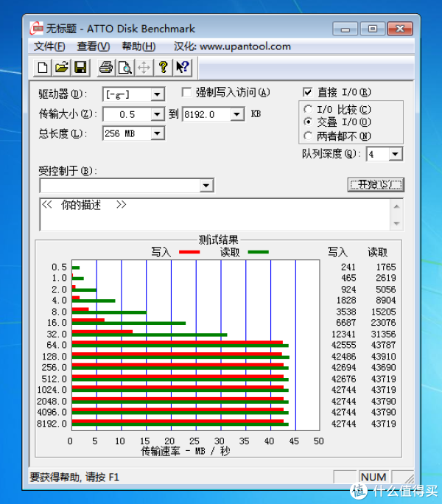Open the File (F) menu
The width and height of the screenshot is (442, 504).
tap(49, 46)
